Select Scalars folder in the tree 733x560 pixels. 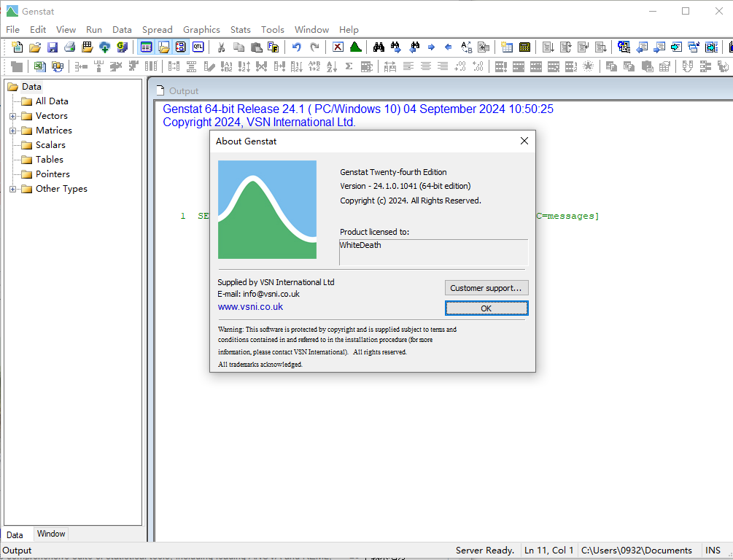point(50,145)
